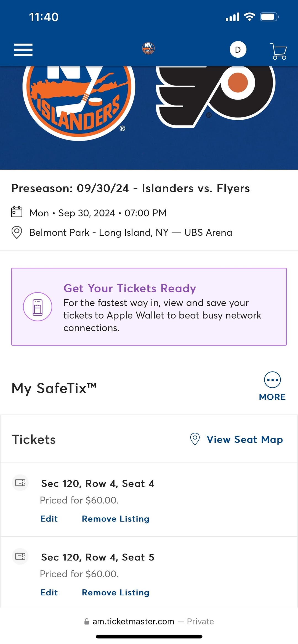This screenshot has width=298, height=644.
Task: Tap the Islanders logo in header
Action: [148, 49]
